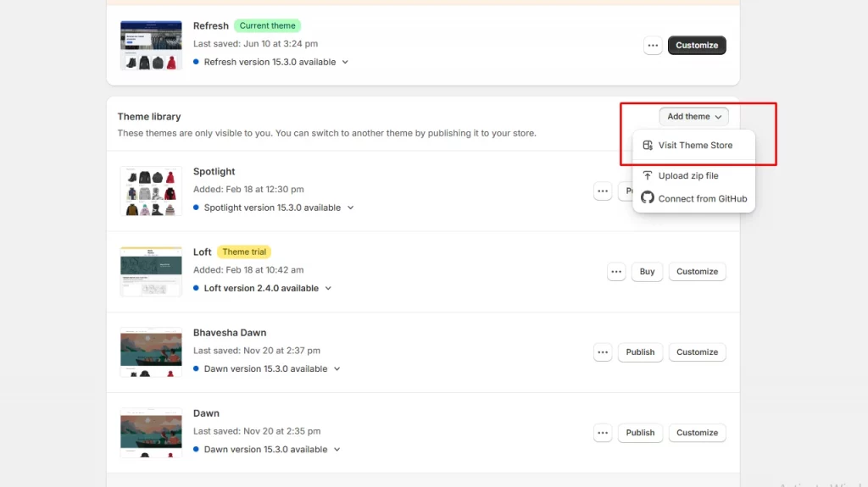The image size is (868, 487).
Task: Publish the Dawn theme saved at 2:35 pm
Action: pyautogui.click(x=640, y=433)
